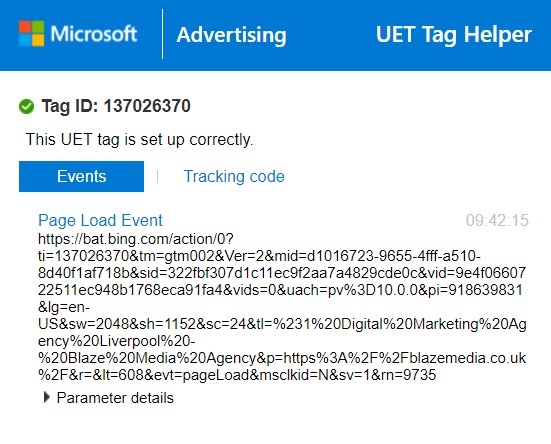The width and height of the screenshot is (551, 444).
Task: Click the URL line starting with ti=137026370
Action: point(259,256)
